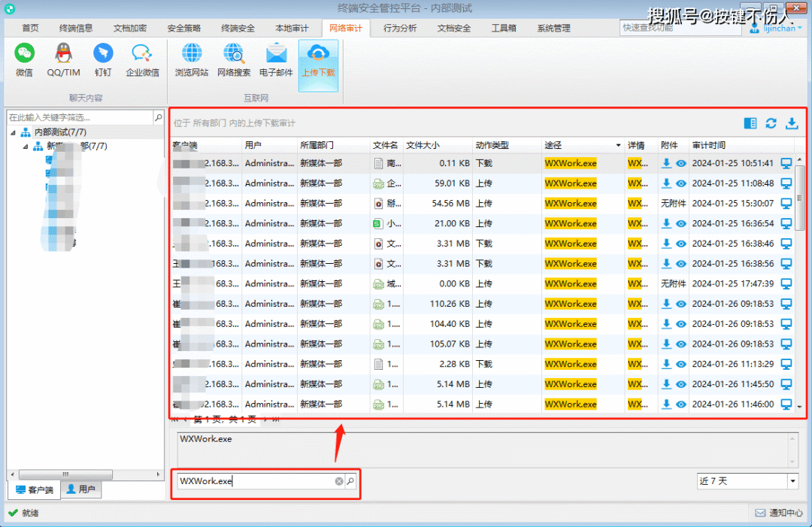The width and height of the screenshot is (812, 527).
Task: Open the 途径 column filter arrow
Action: (x=618, y=145)
